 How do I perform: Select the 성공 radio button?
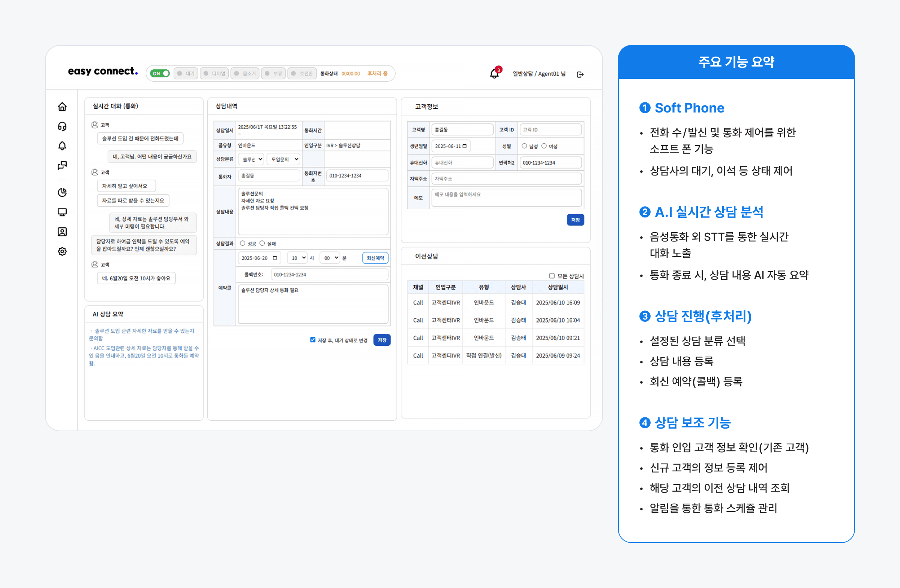(x=243, y=243)
